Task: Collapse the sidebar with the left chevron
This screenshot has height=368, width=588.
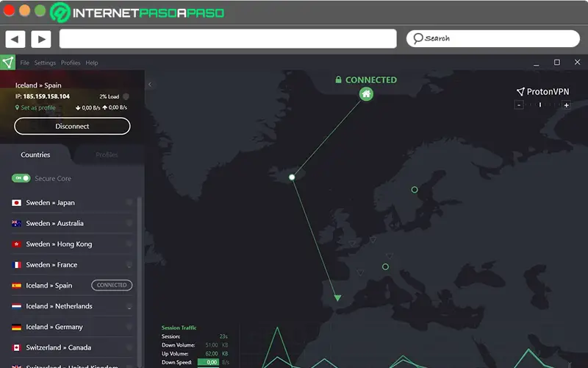Action: 150,85
